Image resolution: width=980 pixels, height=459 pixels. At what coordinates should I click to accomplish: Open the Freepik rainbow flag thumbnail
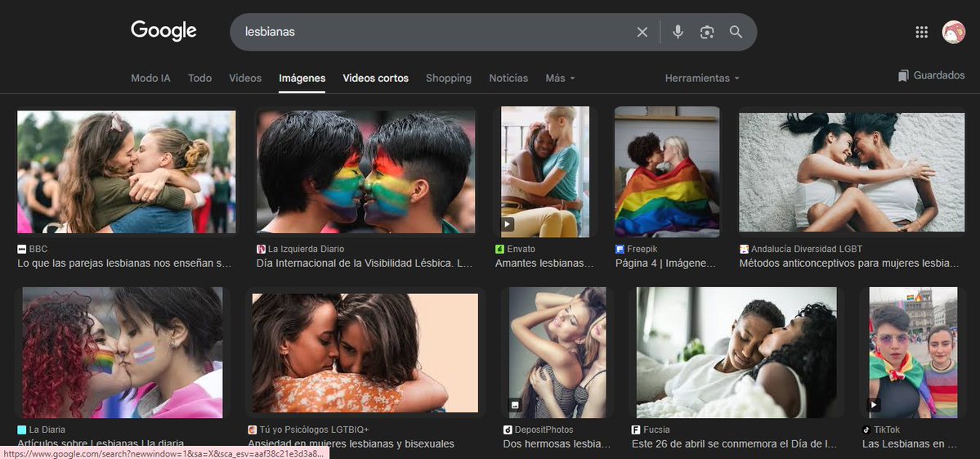(667, 172)
